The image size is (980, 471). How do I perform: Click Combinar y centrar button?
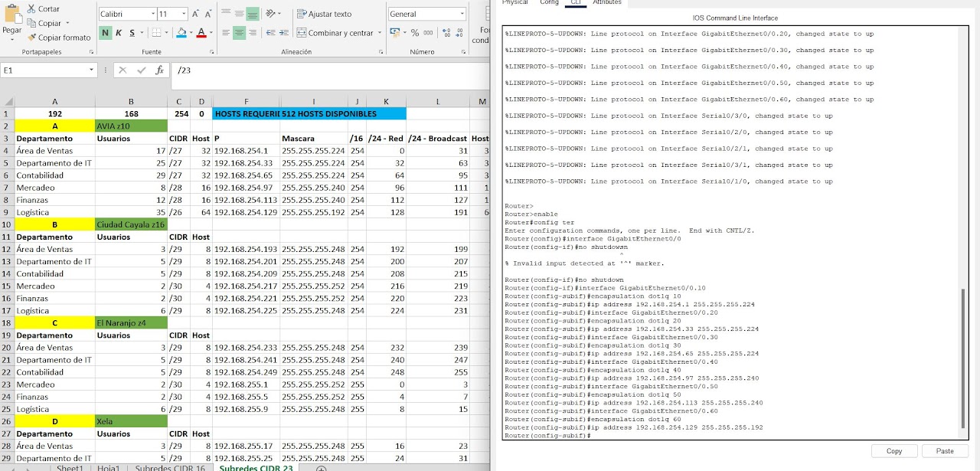[335, 33]
